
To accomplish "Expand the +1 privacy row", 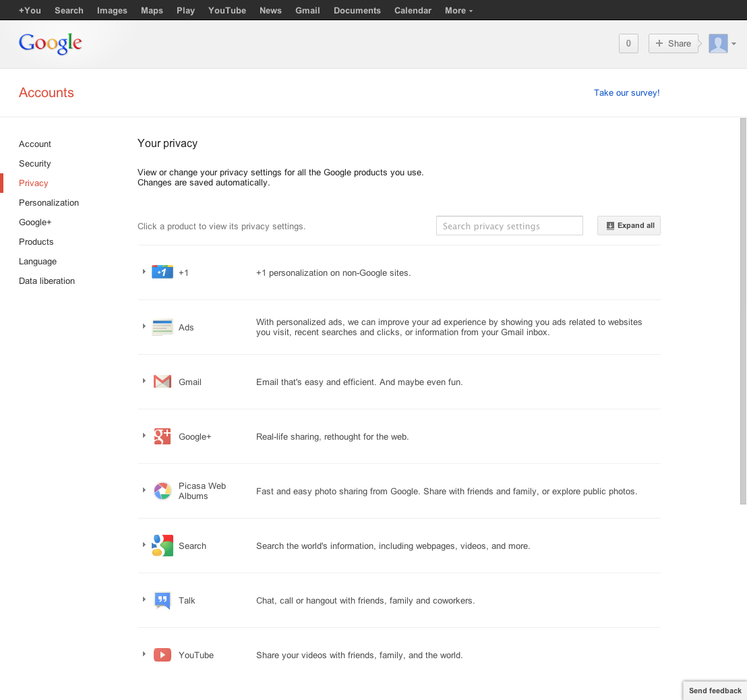I will pos(144,272).
